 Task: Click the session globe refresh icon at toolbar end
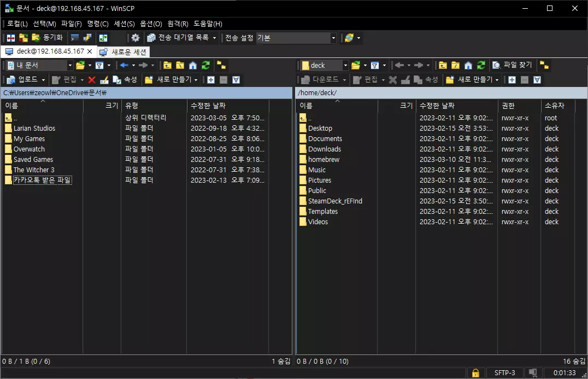coord(349,38)
